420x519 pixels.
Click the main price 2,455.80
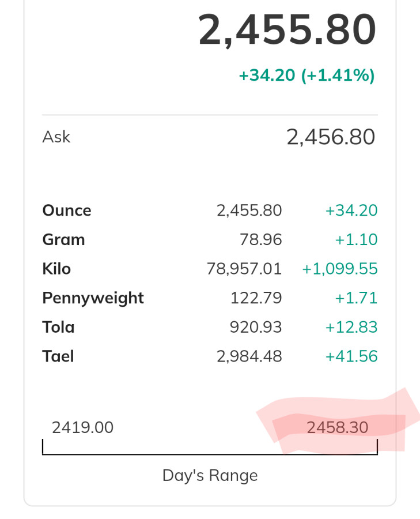[x=287, y=30]
